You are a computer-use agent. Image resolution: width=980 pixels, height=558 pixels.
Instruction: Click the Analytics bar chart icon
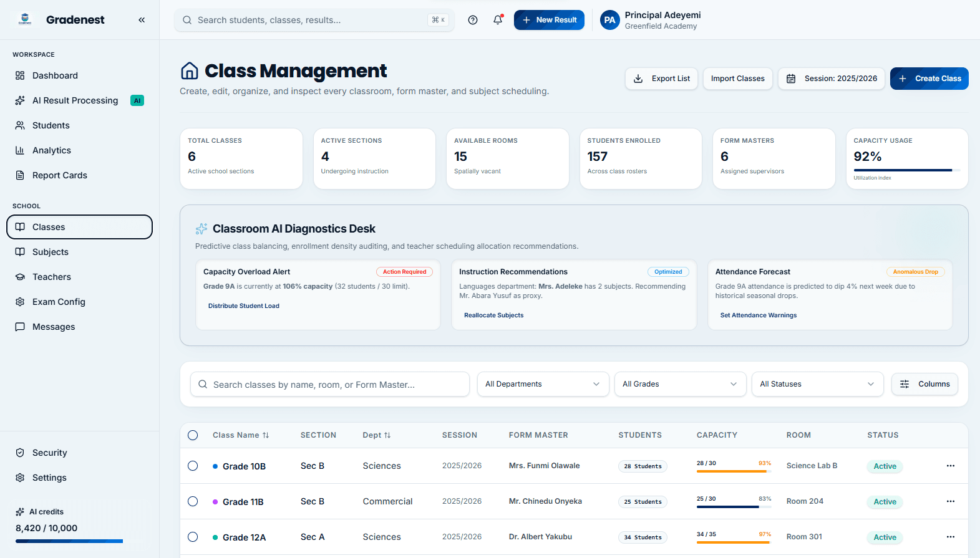pyautogui.click(x=20, y=150)
